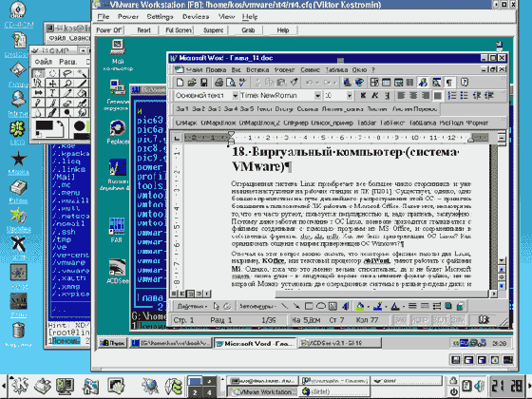Click the GIMP foreground black color swatch

[45, 125]
